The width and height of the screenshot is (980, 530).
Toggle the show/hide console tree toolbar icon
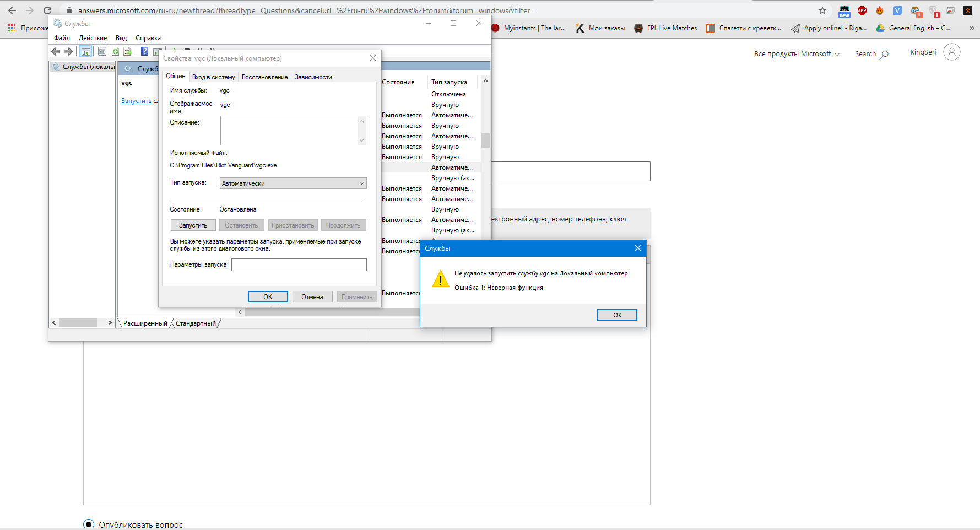coord(85,51)
